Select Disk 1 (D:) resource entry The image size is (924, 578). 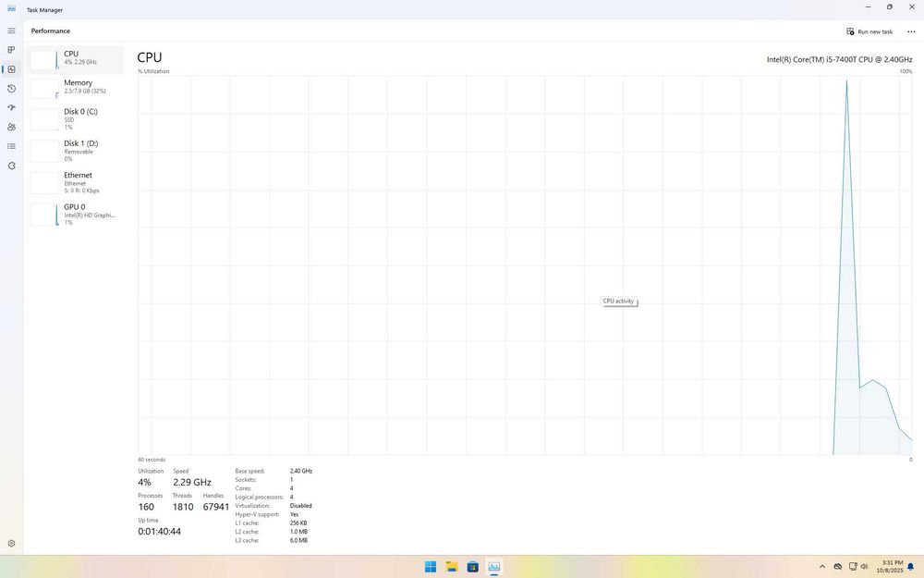pos(75,151)
